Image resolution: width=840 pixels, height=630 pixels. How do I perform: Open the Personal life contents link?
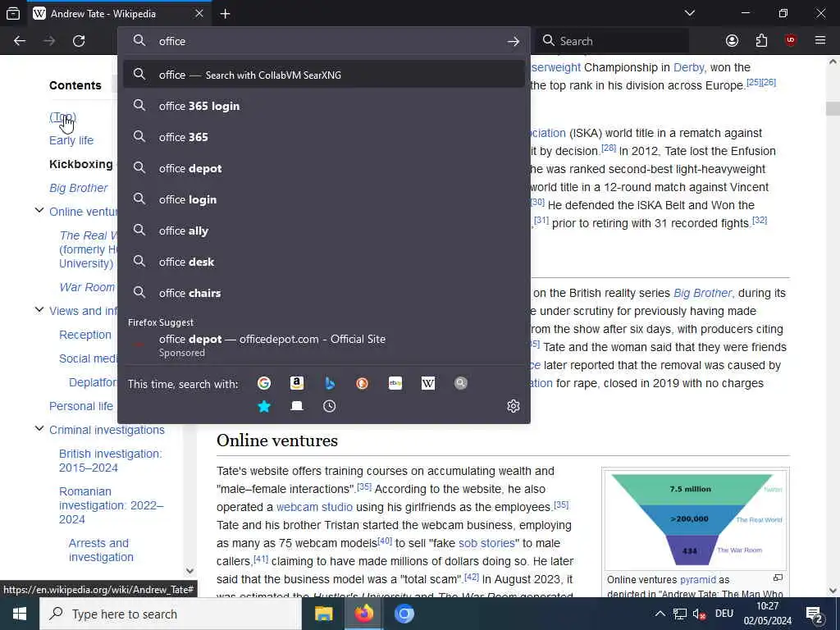click(81, 406)
